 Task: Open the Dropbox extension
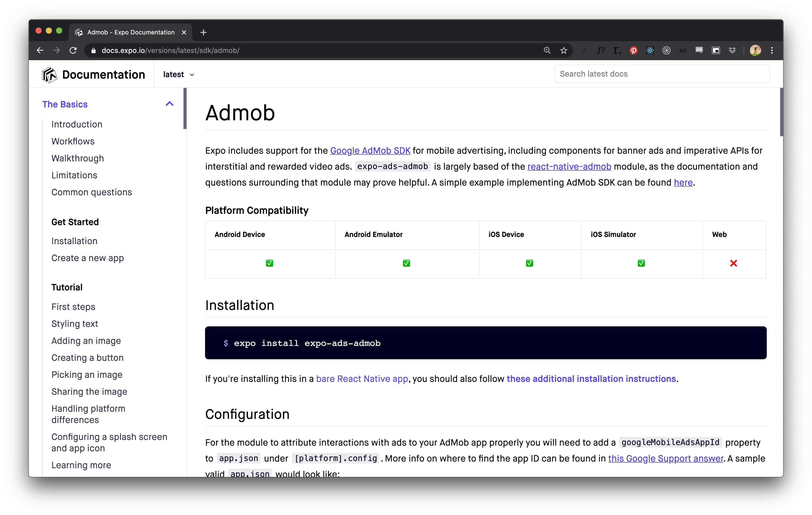[x=732, y=51]
